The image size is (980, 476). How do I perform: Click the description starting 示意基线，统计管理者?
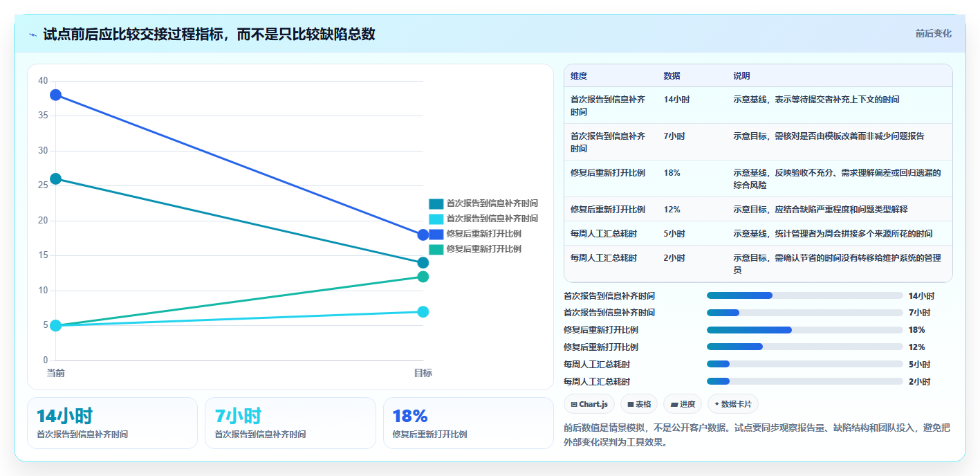tap(833, 234)
